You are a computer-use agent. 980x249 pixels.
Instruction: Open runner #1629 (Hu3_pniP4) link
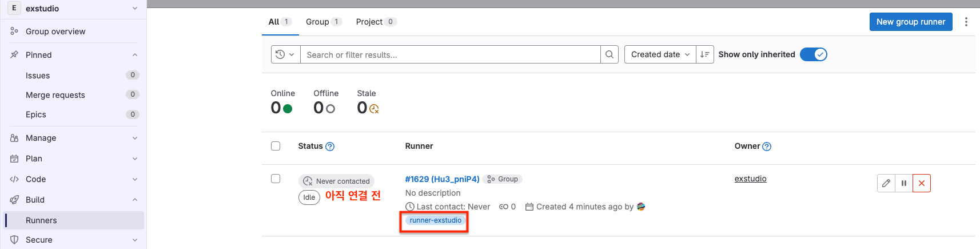click(x=442, y=179)
